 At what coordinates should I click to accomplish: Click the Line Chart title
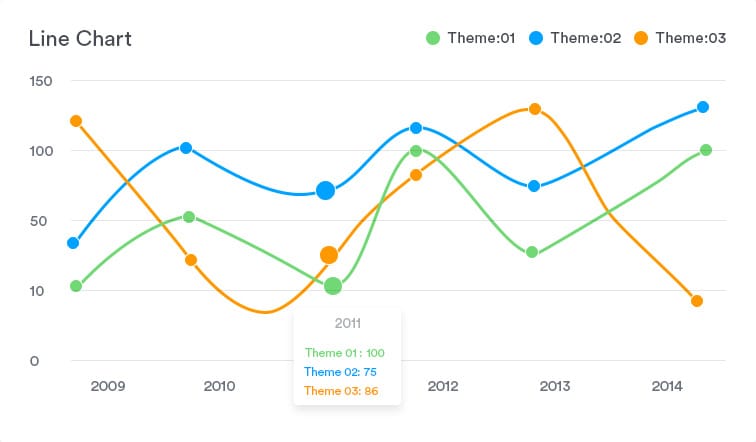tap(80, 39)
